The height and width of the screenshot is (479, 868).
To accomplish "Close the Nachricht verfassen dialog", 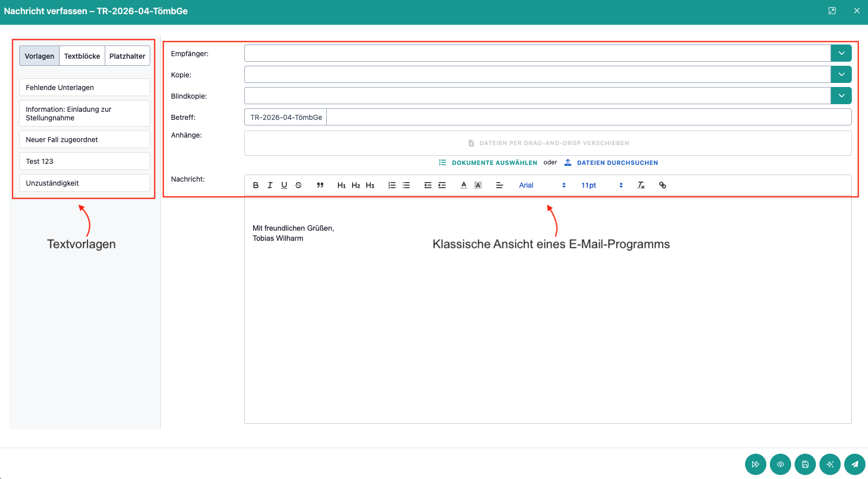I will [857, 11].
